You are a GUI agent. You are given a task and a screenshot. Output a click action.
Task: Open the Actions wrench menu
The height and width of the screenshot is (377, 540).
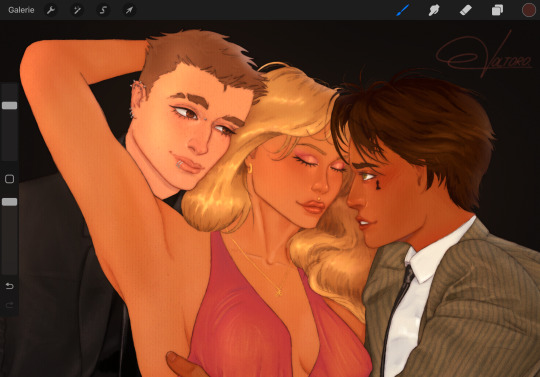[x=51, y=10]
